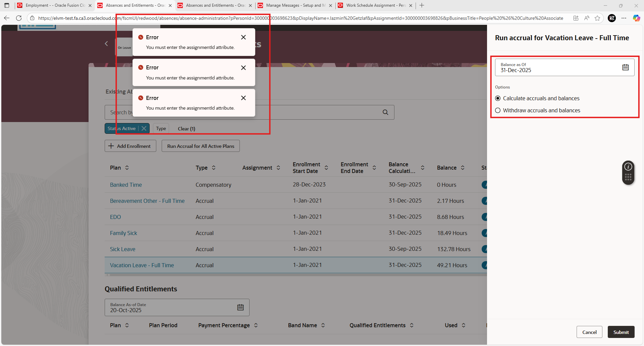Sort table by Balance column

(x=463, y=168)
